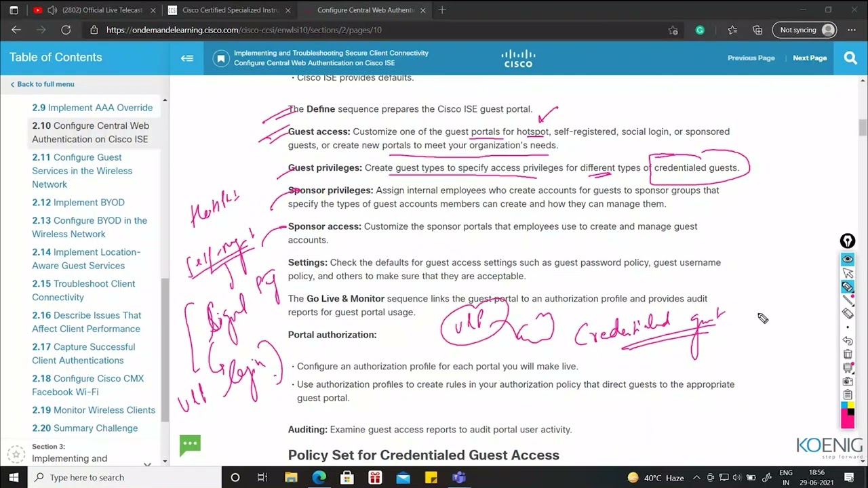The height and width of the screenshot is (488, 868).
Task: Pick the black color swatch in annotation toolbar
Action: [x=851, y=412]
